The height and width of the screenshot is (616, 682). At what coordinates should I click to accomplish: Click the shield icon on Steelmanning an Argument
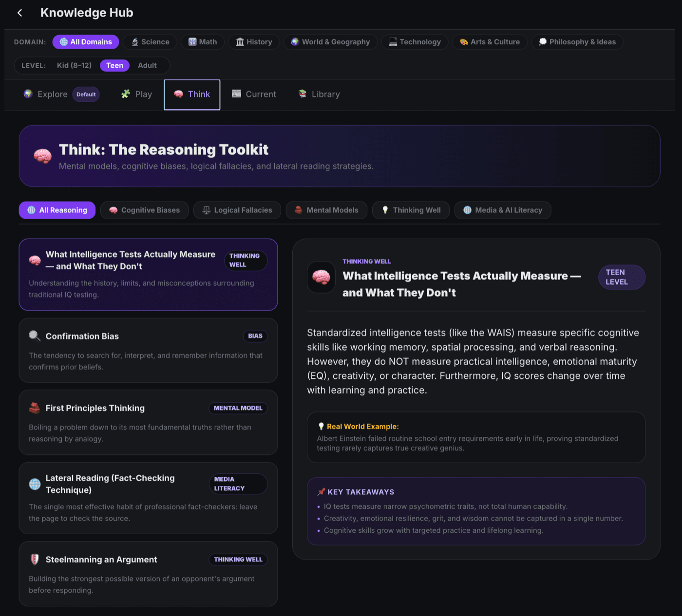35,560
